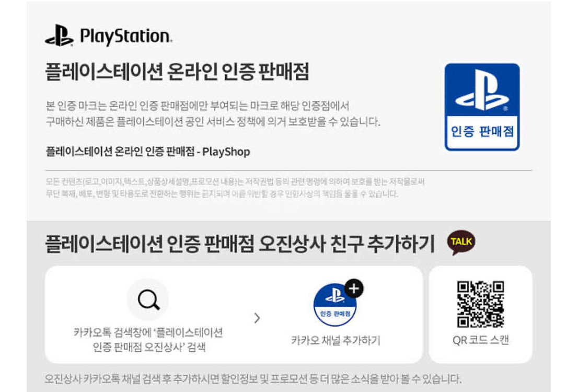Image resolution: width=578 pixels, height=392 pixels.
Task: Click the copyright line starting 모든 컨텐츠
Action: point(235,181)
